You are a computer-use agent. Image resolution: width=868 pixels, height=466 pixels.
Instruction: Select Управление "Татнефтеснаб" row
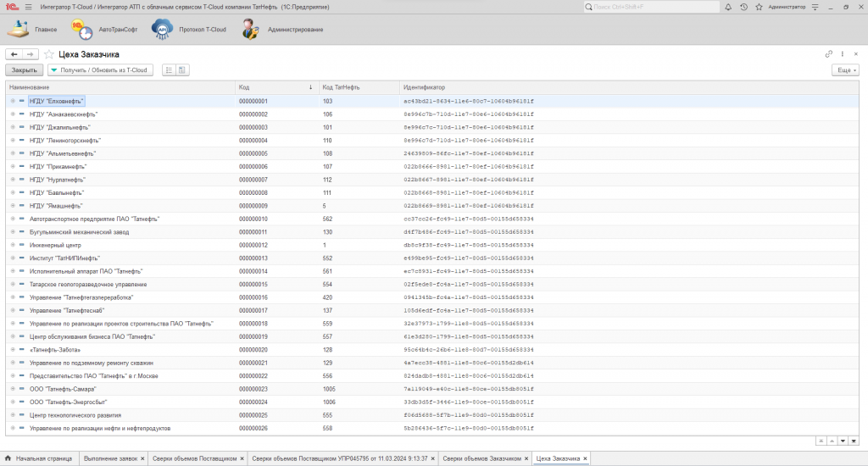pyautogui.click(x=431, y=310)
